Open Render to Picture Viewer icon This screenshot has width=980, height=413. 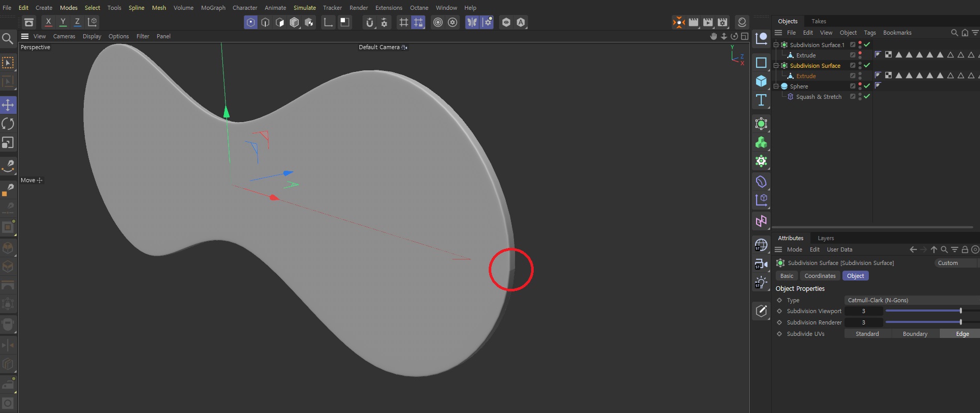(x=708, y=22)
